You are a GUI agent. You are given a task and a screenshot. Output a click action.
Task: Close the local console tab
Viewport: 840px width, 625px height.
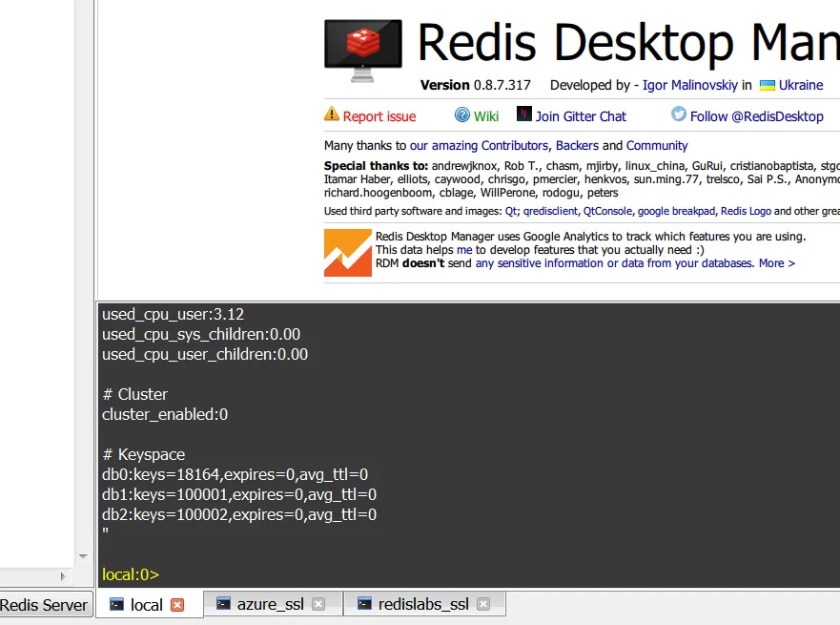click(x=177, y=605)
